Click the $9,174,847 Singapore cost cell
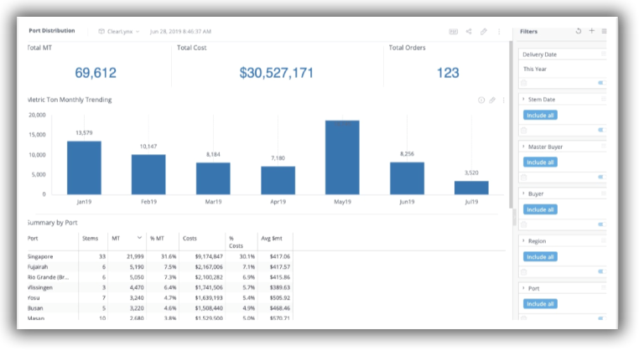 [209, 257]
